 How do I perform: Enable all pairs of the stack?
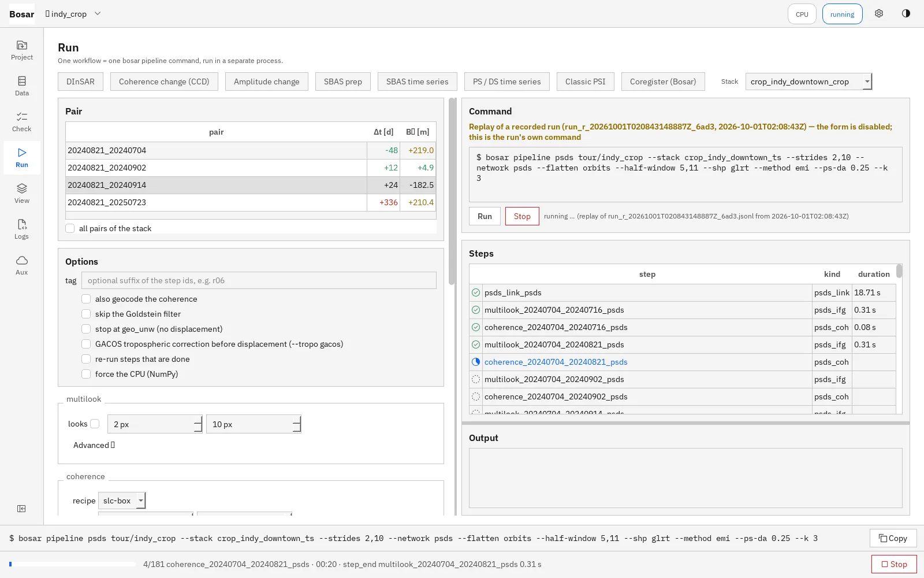[70, 228]
